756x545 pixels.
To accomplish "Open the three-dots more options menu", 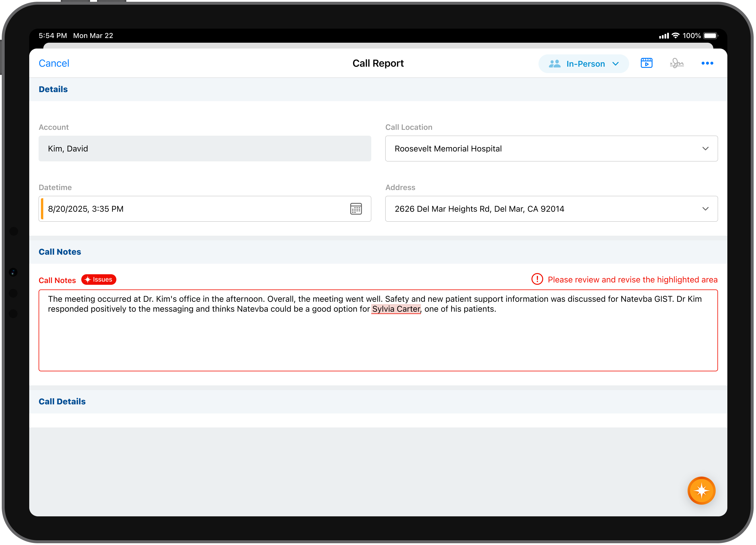I will (707, 63).
